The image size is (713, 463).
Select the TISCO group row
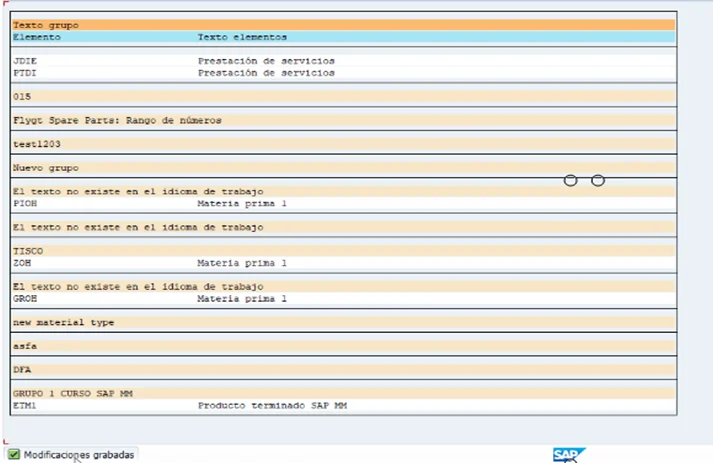pos(343,251)
